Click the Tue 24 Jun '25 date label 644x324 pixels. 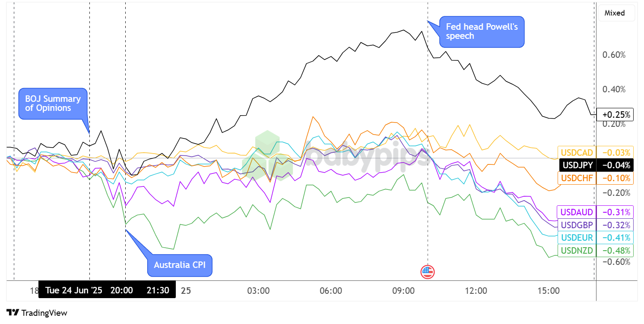click(x=74, y=290)
